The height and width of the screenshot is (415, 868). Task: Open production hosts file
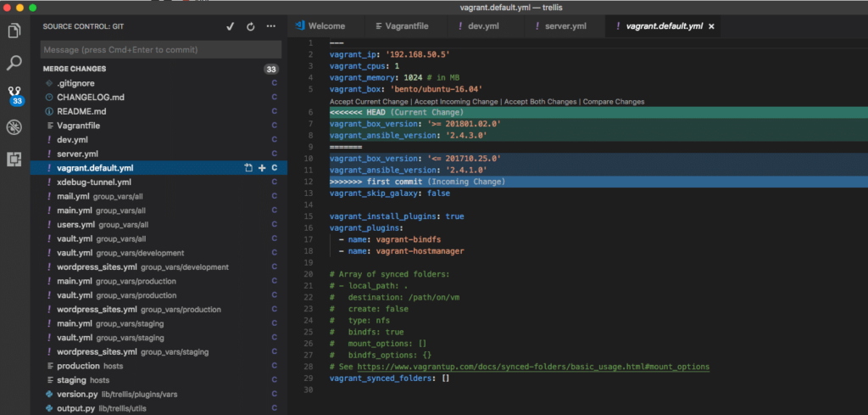159,367
